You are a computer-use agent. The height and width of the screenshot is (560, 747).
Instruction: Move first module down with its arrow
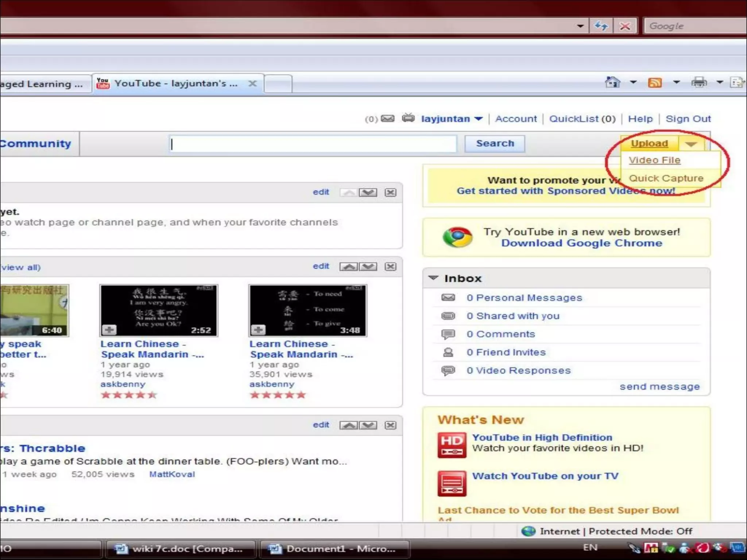[368, 192]
